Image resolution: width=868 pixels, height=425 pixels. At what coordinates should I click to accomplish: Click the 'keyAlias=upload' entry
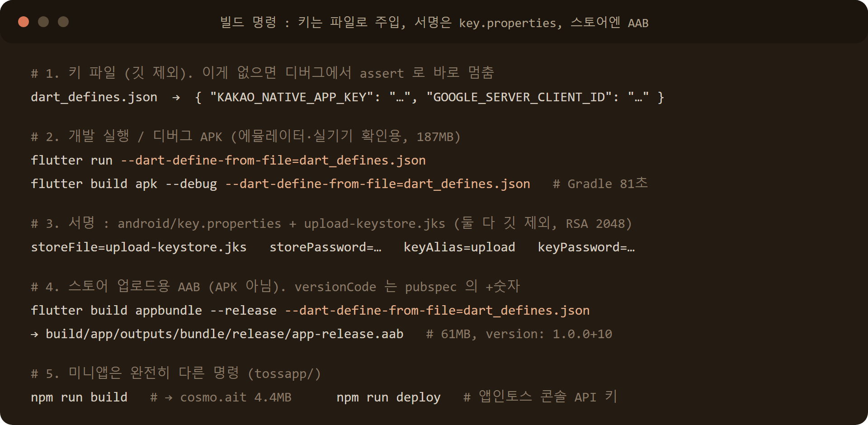click(x=459, y=247)
